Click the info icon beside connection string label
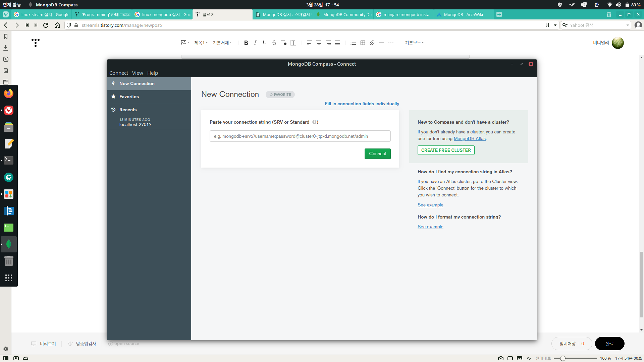 [x=314, y=122]
